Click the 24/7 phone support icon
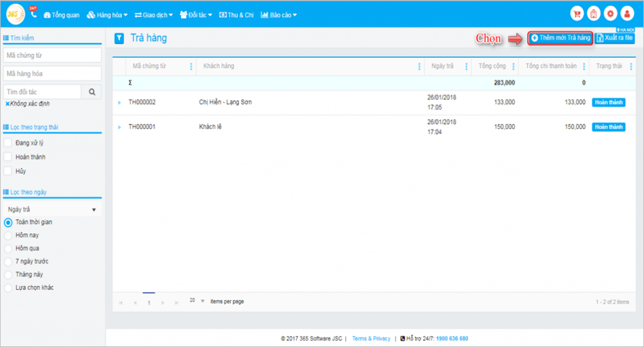The width and height of the screenshot is (644, 347). (x=33, y=13)
